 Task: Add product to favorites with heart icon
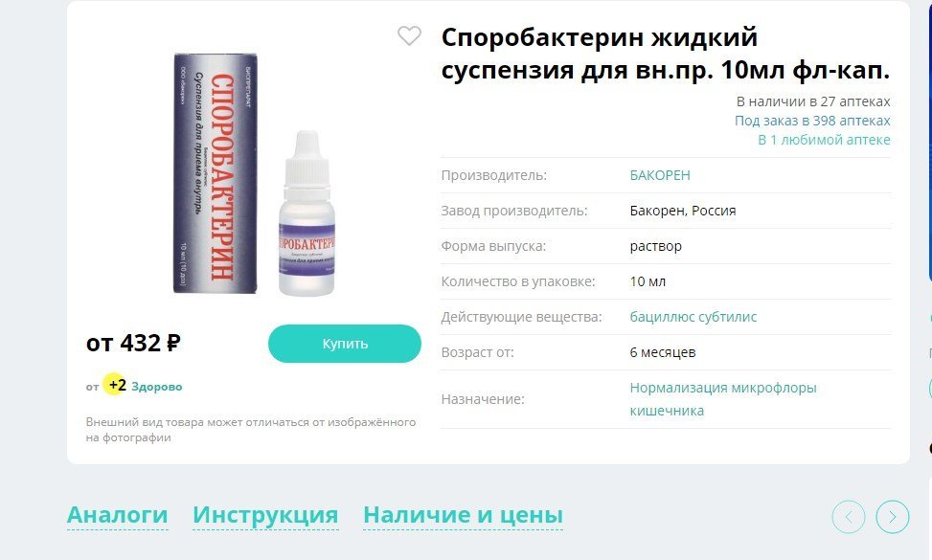[409, 35]
